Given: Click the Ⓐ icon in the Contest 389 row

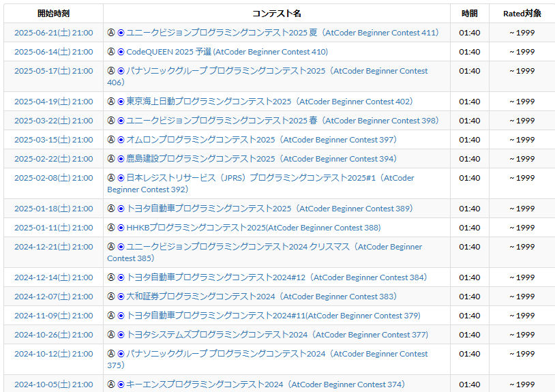Looking at the screenshot, I should tap(111, 209).
